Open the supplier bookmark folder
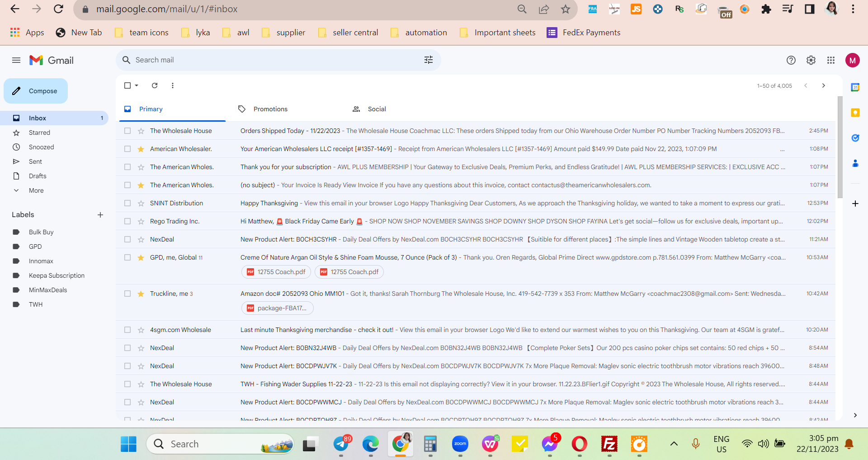 coord(283,33)
